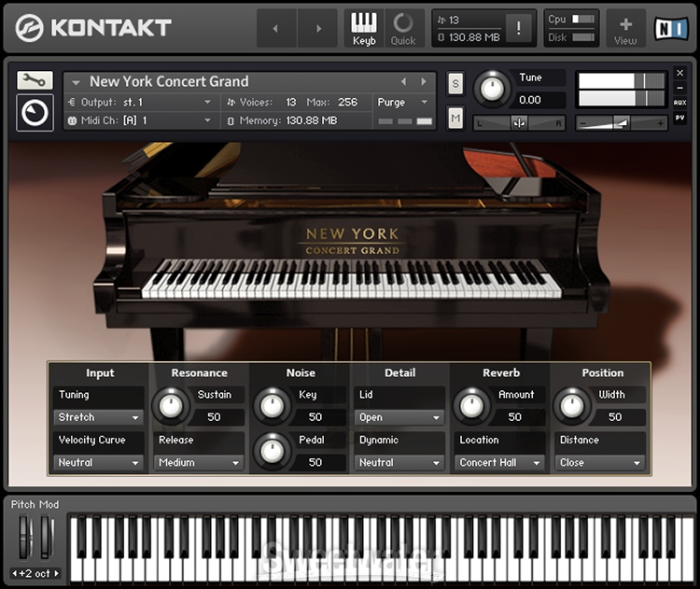The height and width of the screenshot is (589, 700).
Task: Open instrument edit mode with wrench icon
Action: [x=35, y=80]
